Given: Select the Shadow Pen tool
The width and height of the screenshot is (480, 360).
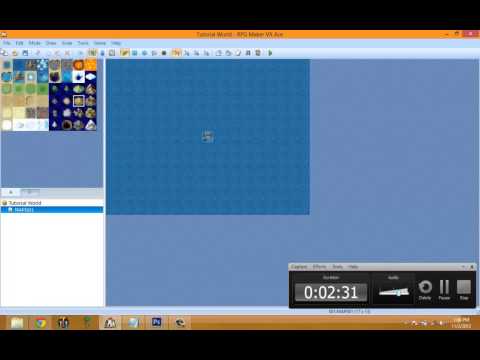Looking at the screenshot, I should click(x=164, y=53).
